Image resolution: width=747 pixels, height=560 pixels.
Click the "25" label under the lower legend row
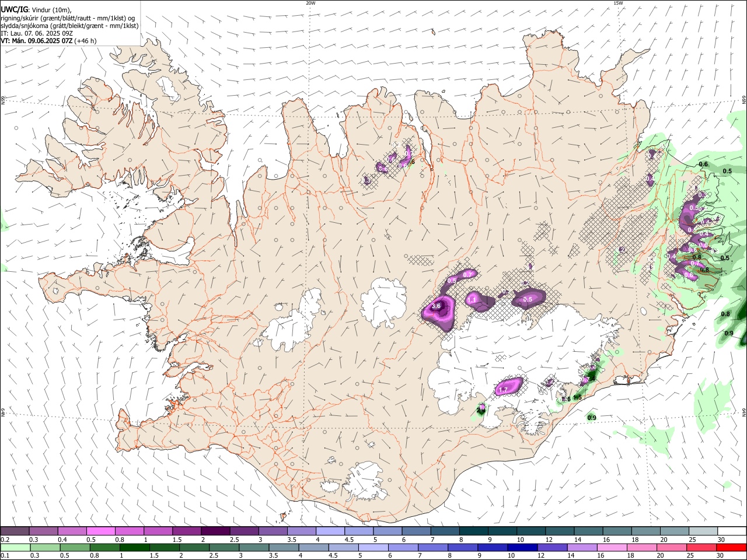click(x=692, y=555)
